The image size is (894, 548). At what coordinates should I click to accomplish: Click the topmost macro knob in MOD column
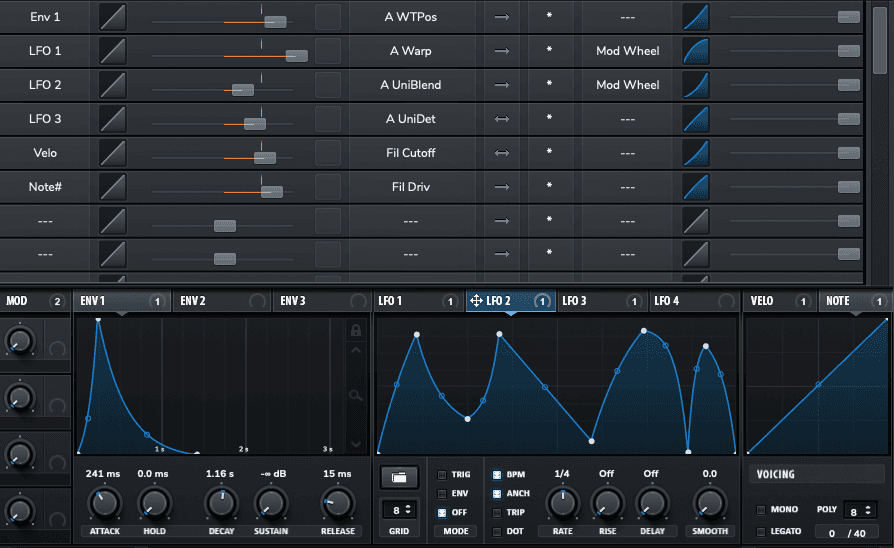tap(20, 342)
